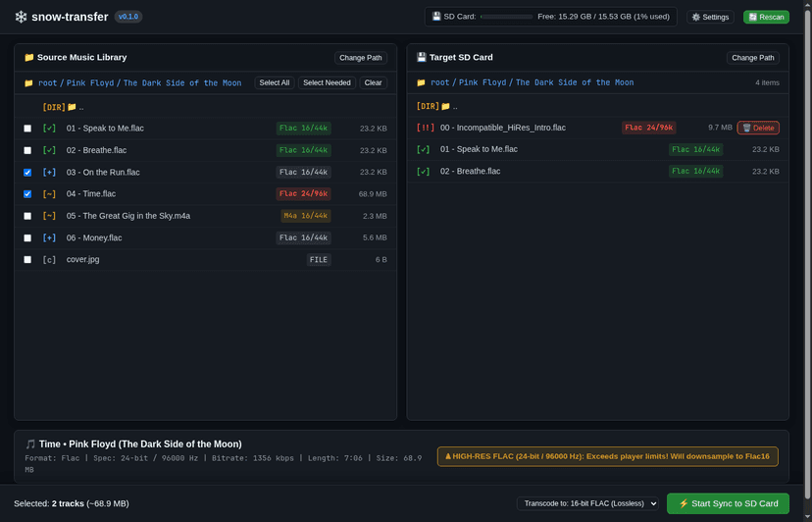Click the [+] status icon for 03 - On the Run.flac
The image size is (812, 522).
click(49, 172)
